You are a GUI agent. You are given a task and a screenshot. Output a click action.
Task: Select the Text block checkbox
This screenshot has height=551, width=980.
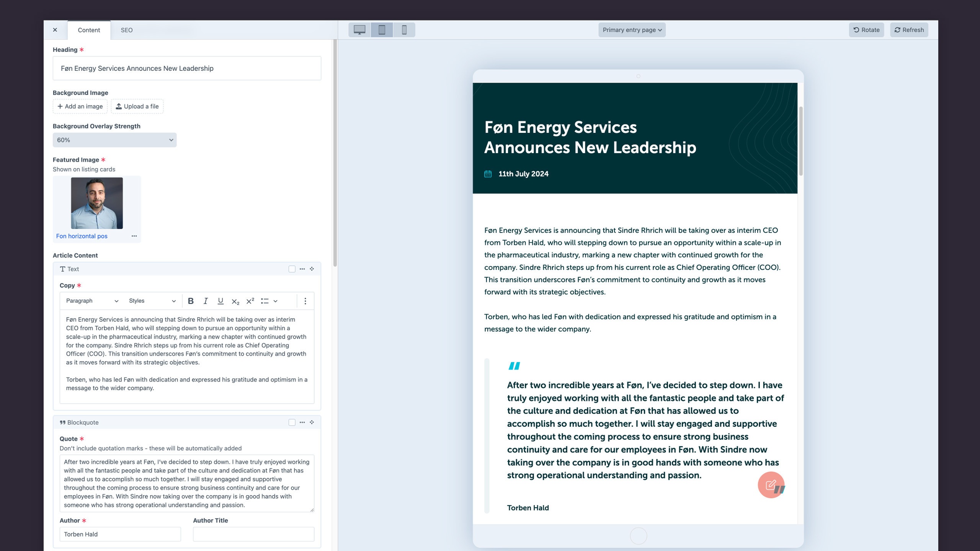[x=292, y=269]
